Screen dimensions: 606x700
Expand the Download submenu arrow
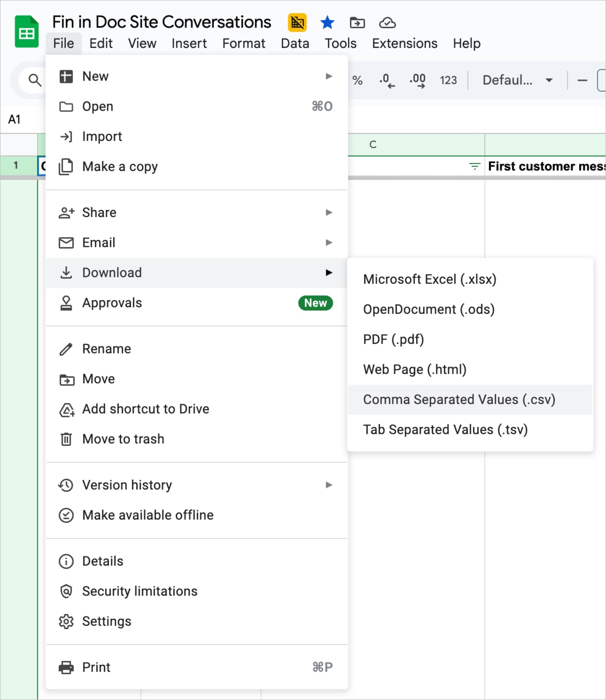tap(329, 273)
